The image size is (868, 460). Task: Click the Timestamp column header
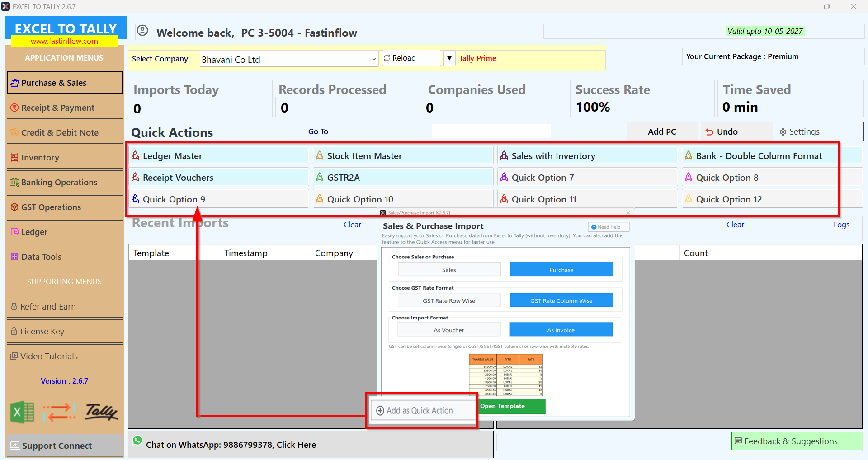265,253
